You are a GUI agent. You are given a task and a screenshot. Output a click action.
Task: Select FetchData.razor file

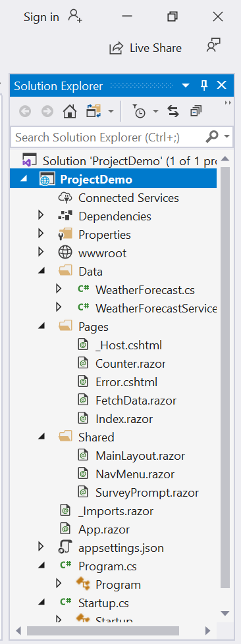click(136, 401)
